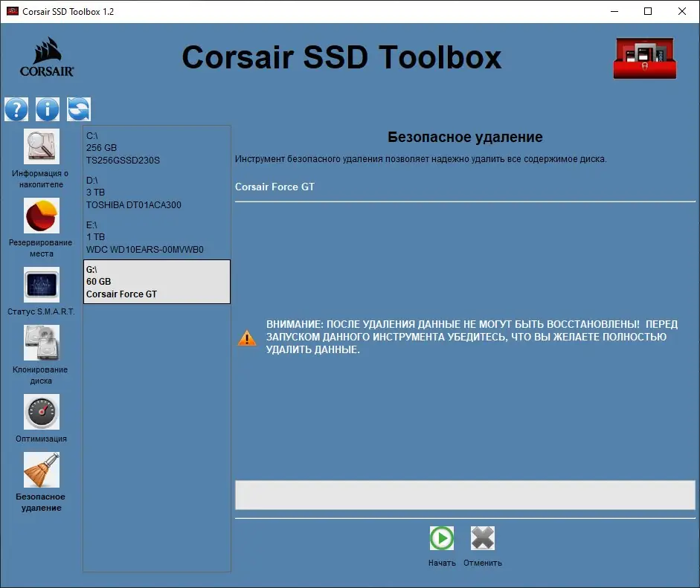Maximize the Corsair SSD Toolbox window
700x588 pixels.
coord(648,11)
